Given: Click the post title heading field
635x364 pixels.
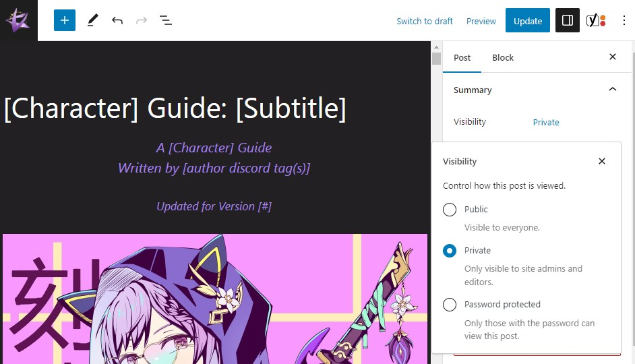Looking at the screenshot, I should [175, 109].
